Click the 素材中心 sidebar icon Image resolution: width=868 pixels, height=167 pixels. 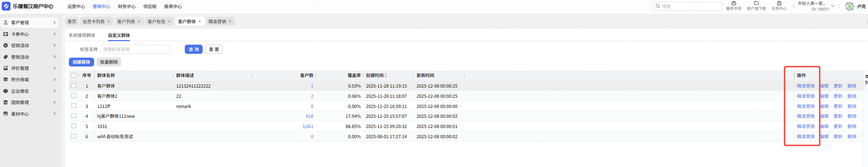click(6, 114)
